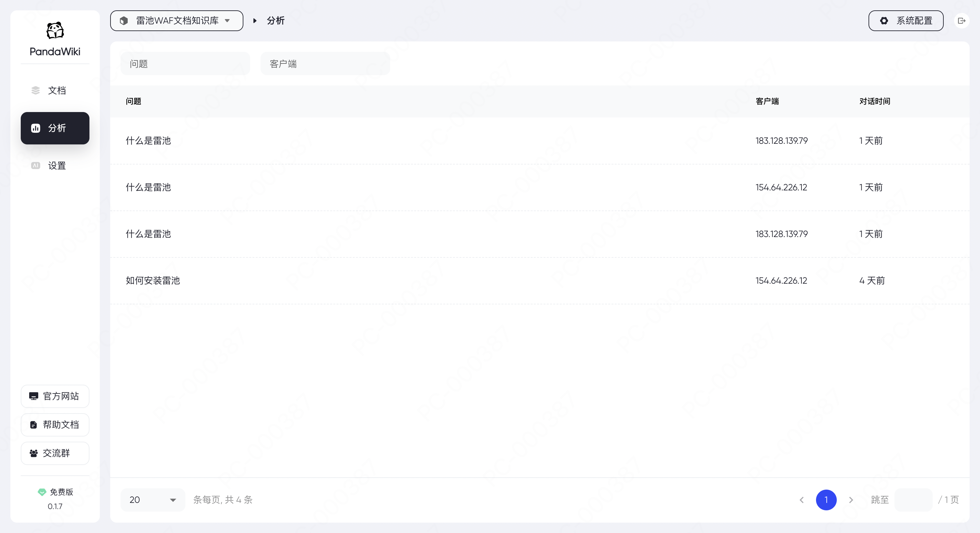The image size is (980, 533).
Task: Go to the previous page arrow
Action: point(801,500)
